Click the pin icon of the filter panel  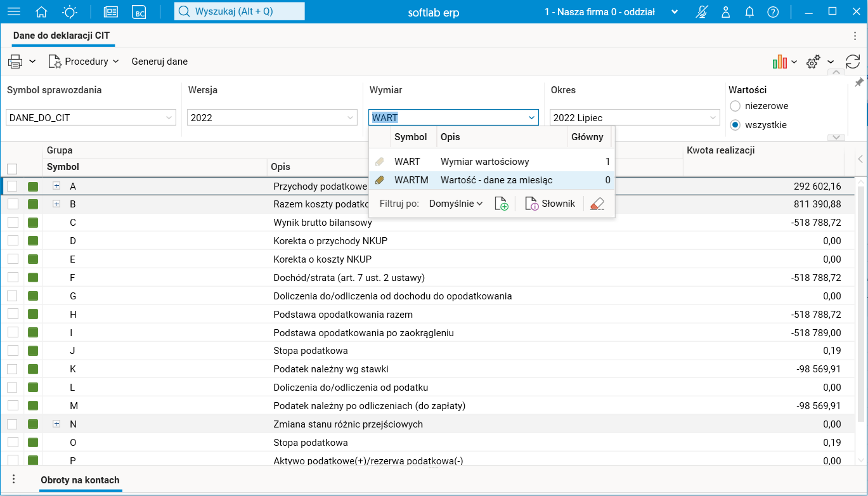(859, 82)
